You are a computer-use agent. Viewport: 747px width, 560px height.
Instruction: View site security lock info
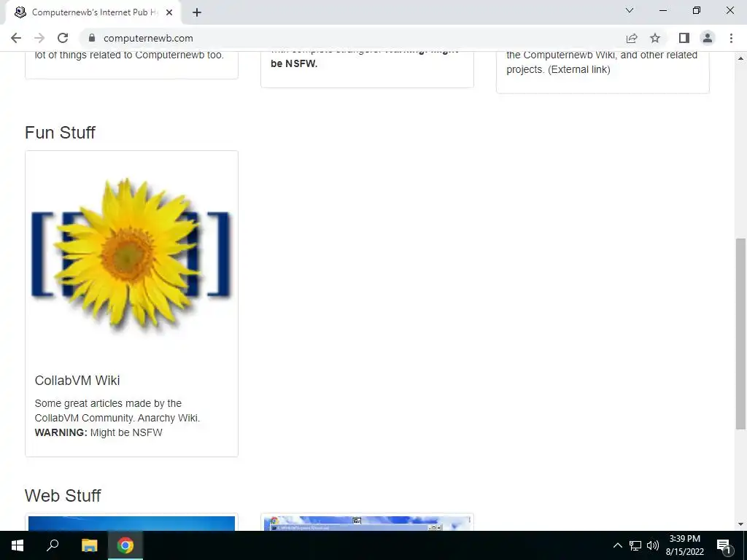click(x=92, y=38)
